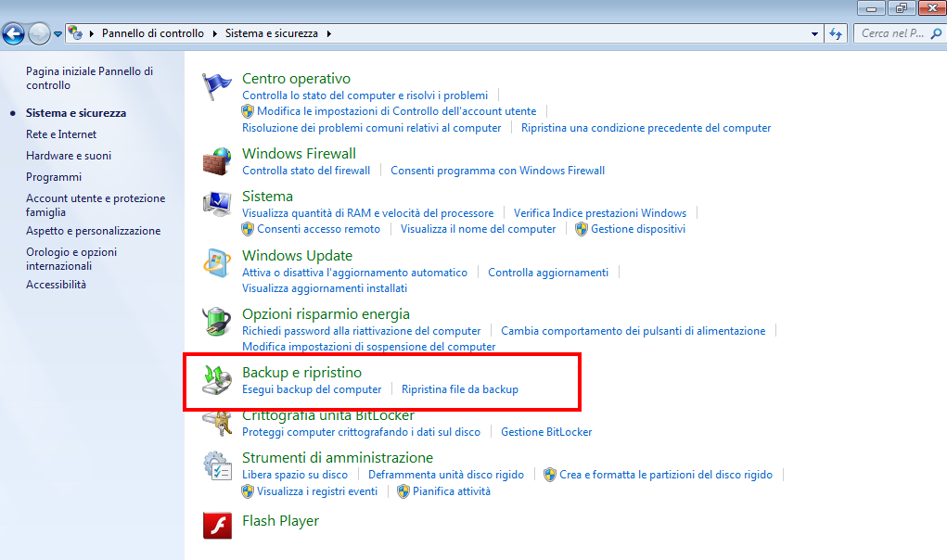Open the Windows Update heading

[x=297, y=255]
